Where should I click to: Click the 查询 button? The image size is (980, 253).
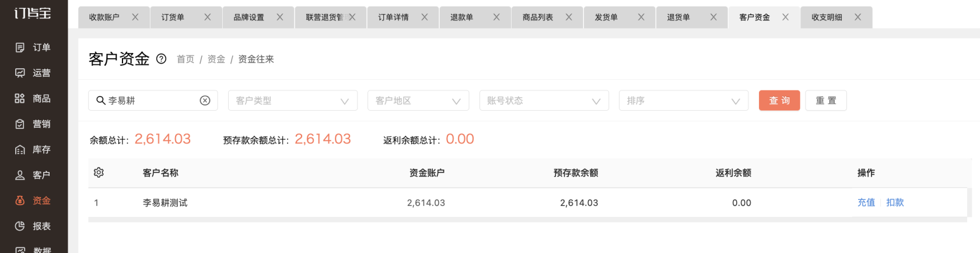(779, 100)
